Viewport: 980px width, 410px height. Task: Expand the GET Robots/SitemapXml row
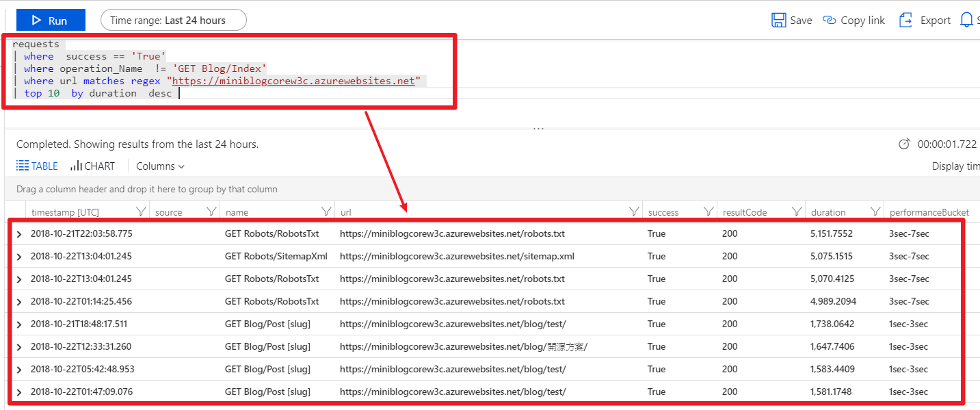pos(19,257)
